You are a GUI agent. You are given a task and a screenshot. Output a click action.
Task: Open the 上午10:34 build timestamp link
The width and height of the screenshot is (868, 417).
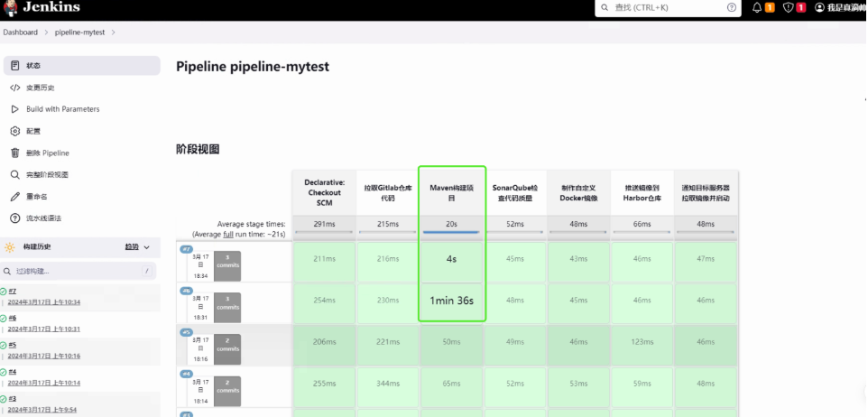[43, 302]
